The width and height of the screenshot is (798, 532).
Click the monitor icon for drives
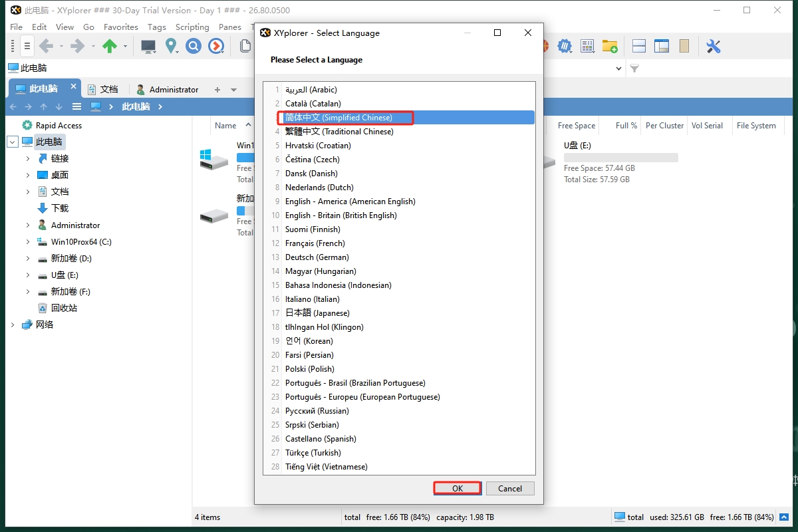coord(148,46)
